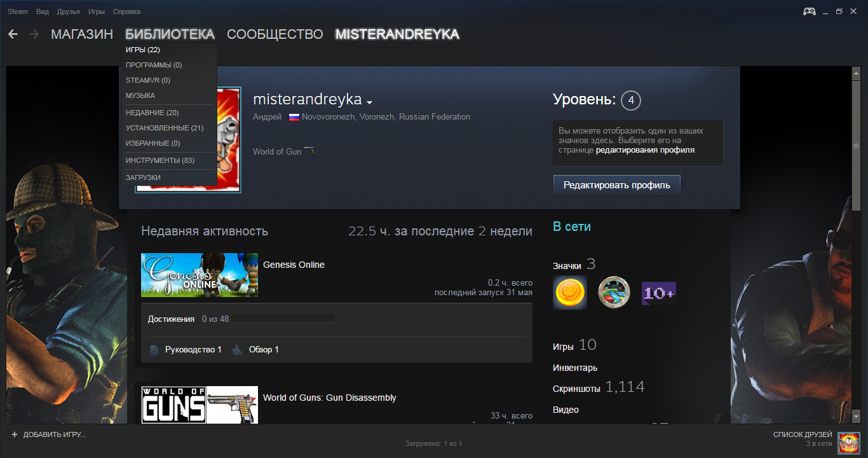
Task: Click the World of Guns banner thumbnail
Action: click(200, 405)
